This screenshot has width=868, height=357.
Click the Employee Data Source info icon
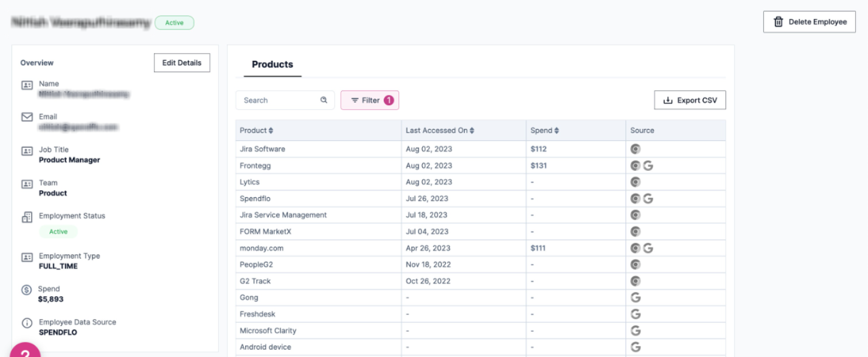tap(27, 323)
